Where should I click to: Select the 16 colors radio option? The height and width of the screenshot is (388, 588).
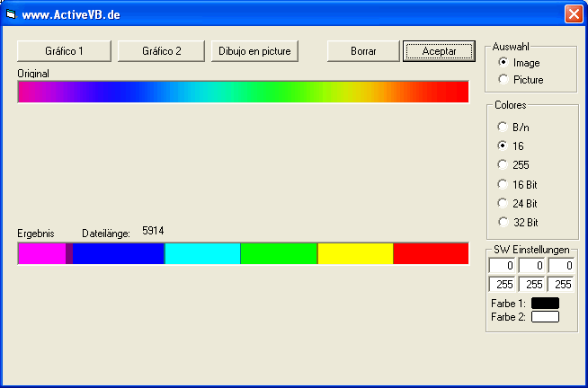pyautogui.click(x=503, y=145)
